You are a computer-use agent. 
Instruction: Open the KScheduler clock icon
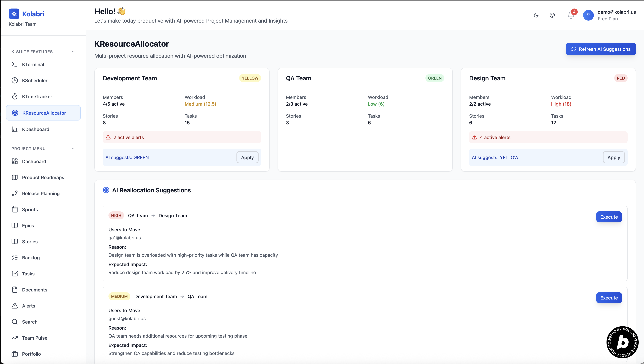(15, 81)
